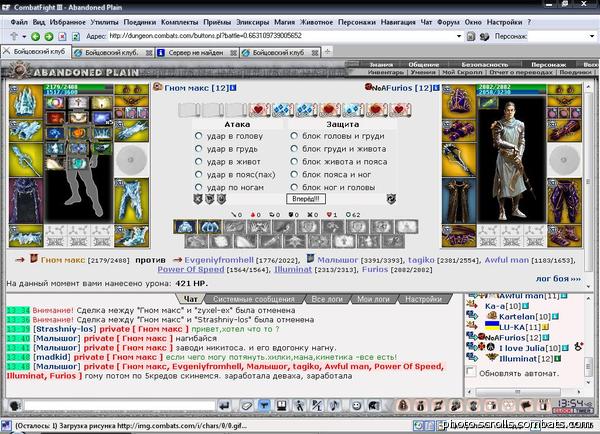Open the Поединки menu in menu bar
The width and height of the screenshot is (600, 434).
tap(140, 22)
